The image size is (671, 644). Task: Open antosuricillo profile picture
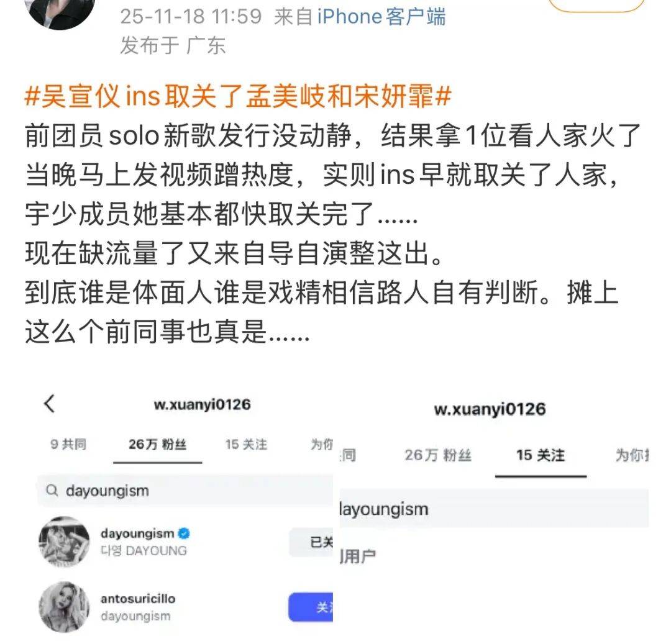[x=64, y=606]
